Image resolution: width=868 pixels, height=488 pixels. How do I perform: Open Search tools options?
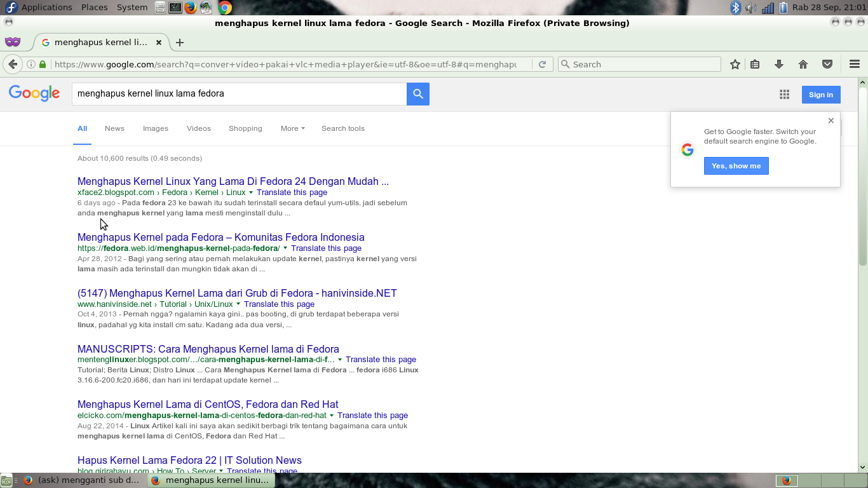point(343,128)
